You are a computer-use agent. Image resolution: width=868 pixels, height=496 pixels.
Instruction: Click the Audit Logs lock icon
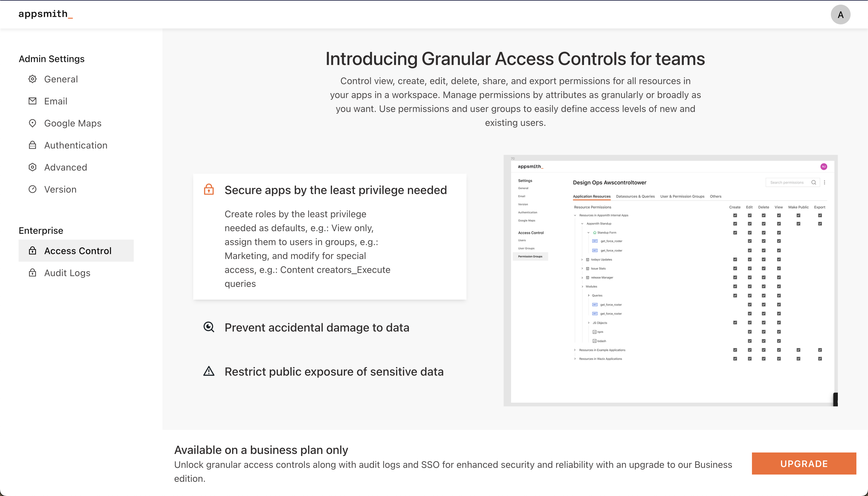pos(32,273)
